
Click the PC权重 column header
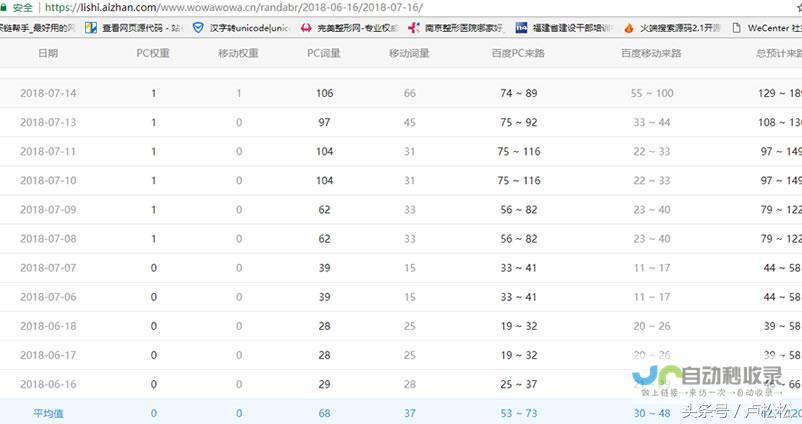click(x=153, y=53)
